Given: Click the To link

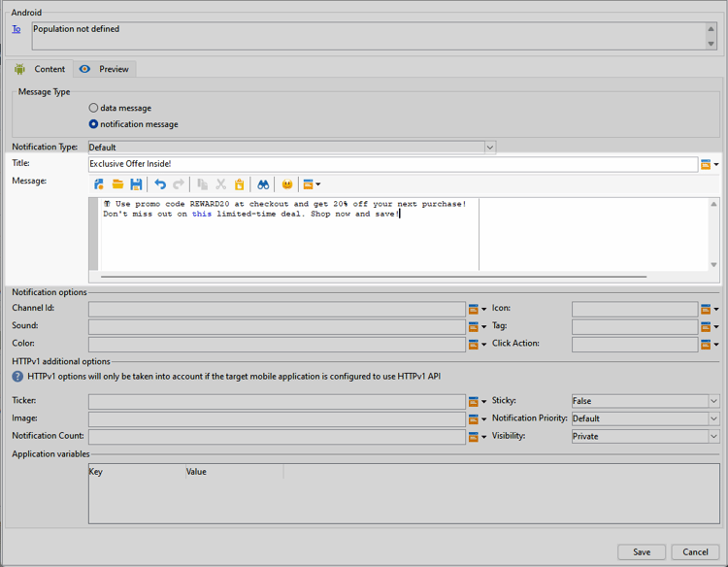Looking at the screenshot, I should pos(17,29).
